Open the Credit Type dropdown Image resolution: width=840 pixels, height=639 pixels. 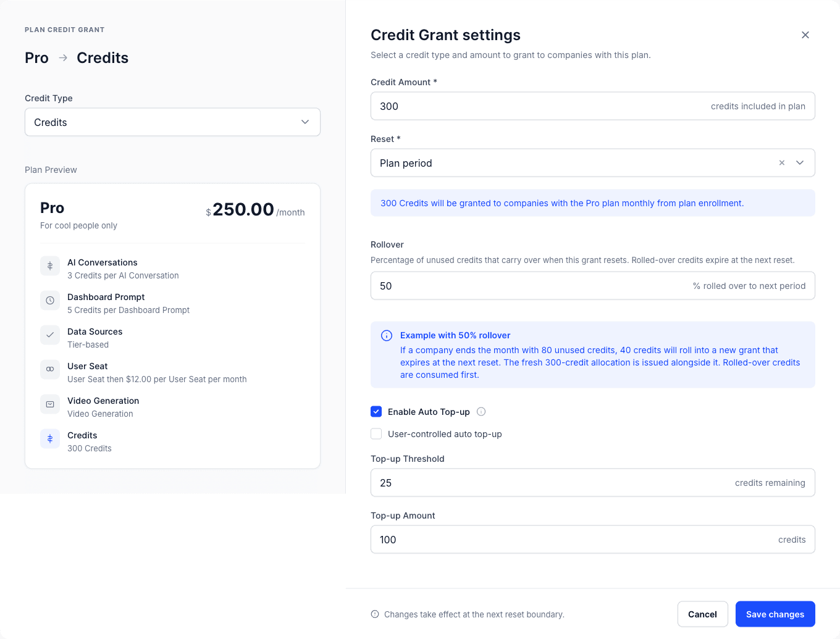click(172, 122)
